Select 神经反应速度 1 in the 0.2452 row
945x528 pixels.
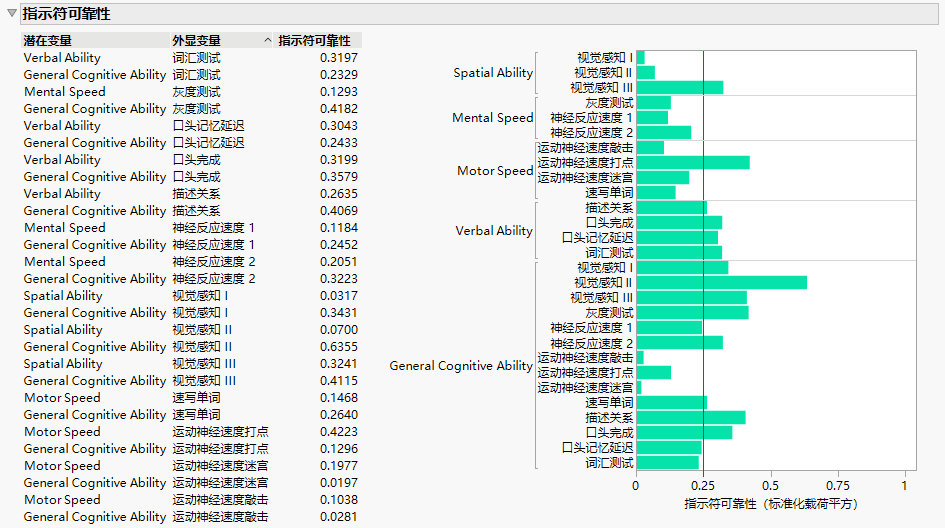click(213, 245)
